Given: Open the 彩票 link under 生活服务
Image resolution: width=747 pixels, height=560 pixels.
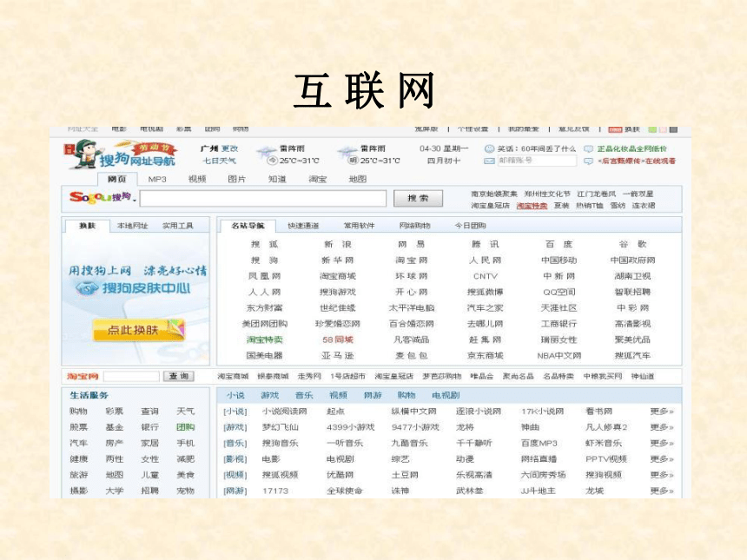Looking at the screenshot, I should (115, 412).
